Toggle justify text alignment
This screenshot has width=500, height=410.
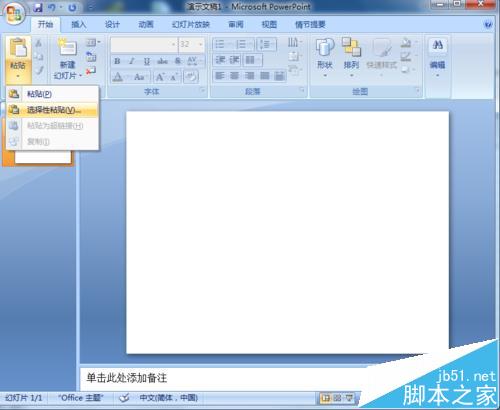coord(265,76)
